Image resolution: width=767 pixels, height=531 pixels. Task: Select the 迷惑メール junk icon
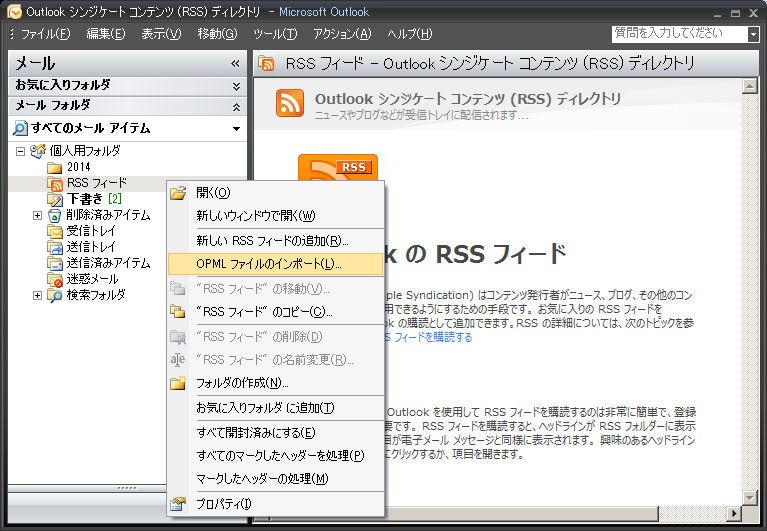click(x=55, y=280)
